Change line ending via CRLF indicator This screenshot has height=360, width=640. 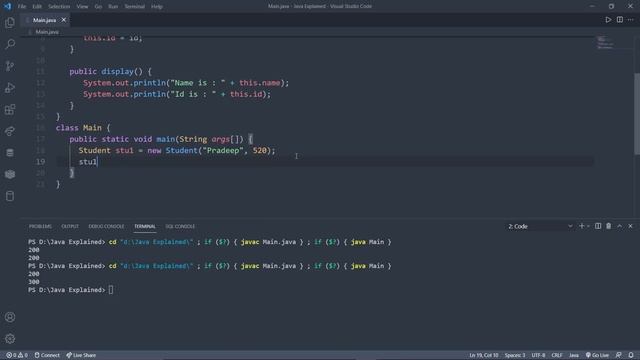pyautogui.click(x=557, y=355)
